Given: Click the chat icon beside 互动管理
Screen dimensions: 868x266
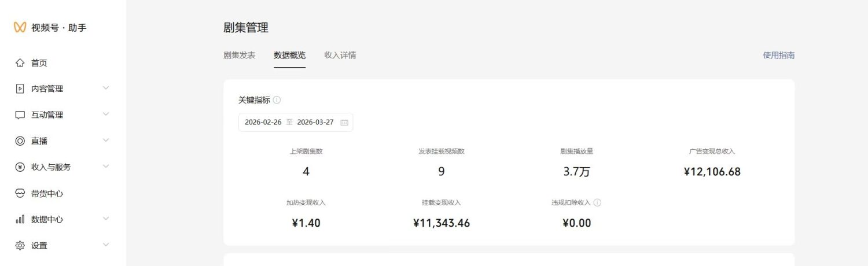Looking at the screenshot, I should coord(20,115).
